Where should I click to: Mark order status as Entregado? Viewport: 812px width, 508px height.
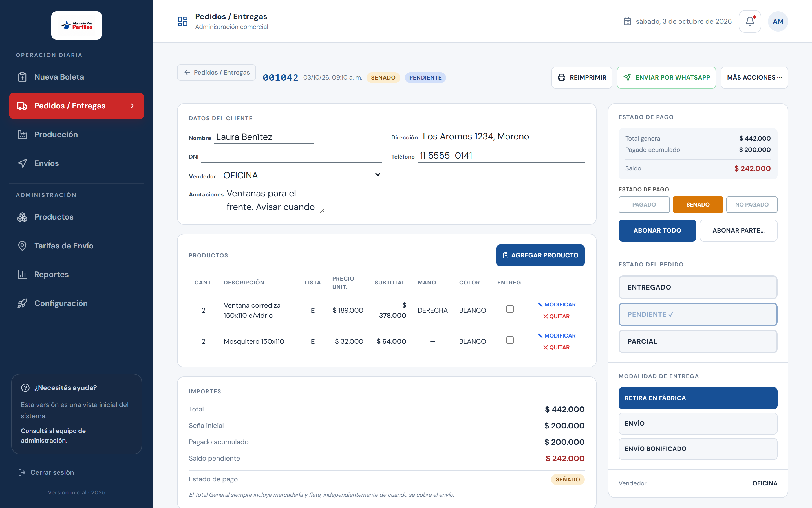[x=698, y=287]
